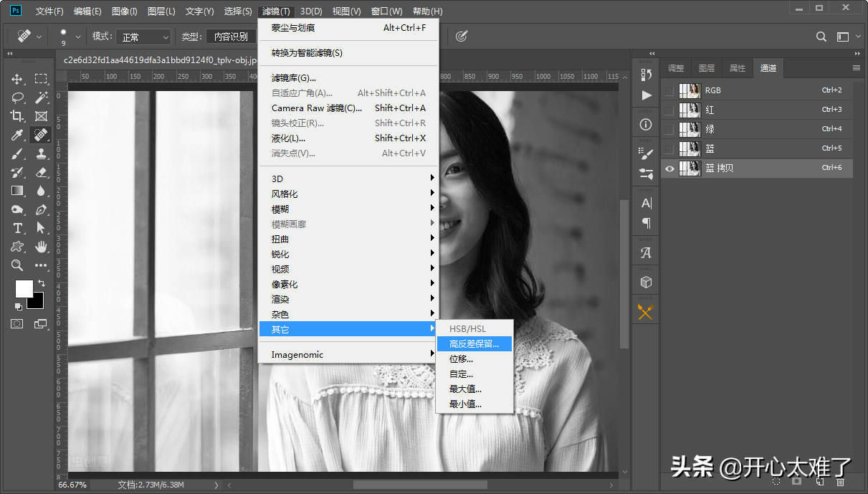
Task: Select the Clone Stamp tool
Action: coord(41,153)
